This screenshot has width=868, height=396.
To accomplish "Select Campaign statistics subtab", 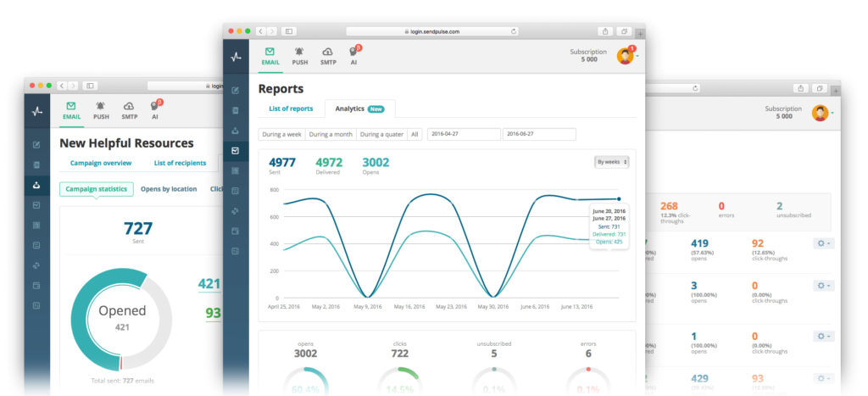I will coord(97,189).
